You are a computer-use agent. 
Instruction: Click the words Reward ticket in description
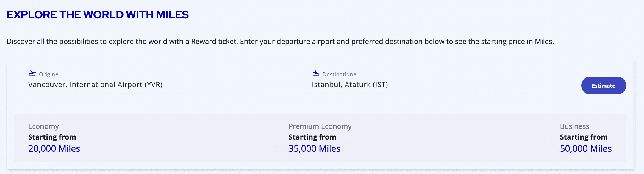[x=214, y=42]
